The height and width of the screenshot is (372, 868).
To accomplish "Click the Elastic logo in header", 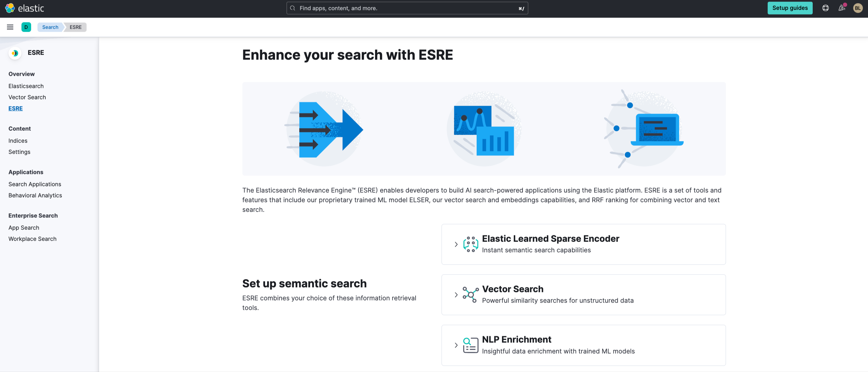I will pyautogui.click(x=24, y=8).
